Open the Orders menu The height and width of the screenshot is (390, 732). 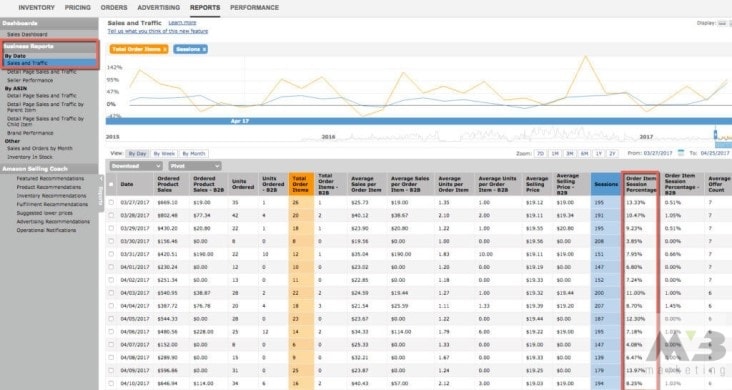tap(114, 7)
